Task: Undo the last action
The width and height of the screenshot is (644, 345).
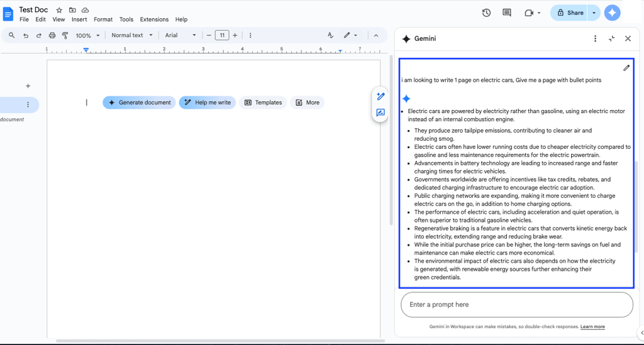Action: click(x=25, y=35)
